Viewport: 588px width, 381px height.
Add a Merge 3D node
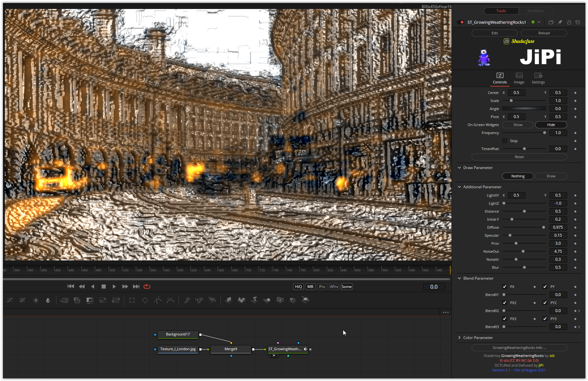[267, 300]
